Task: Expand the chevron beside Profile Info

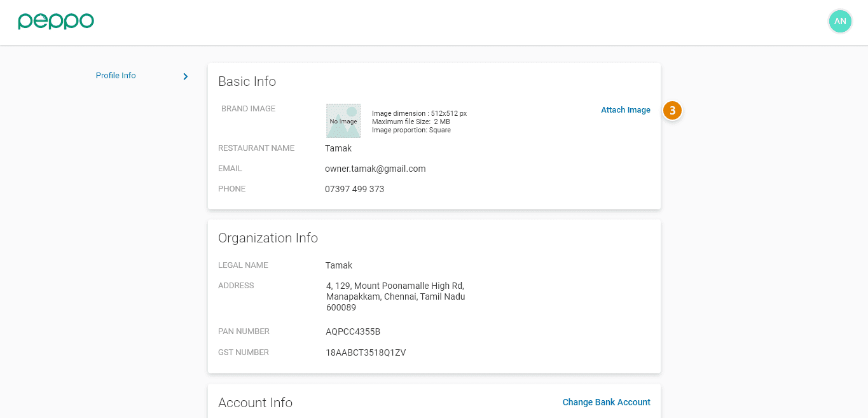Action: tap(186, 76)
